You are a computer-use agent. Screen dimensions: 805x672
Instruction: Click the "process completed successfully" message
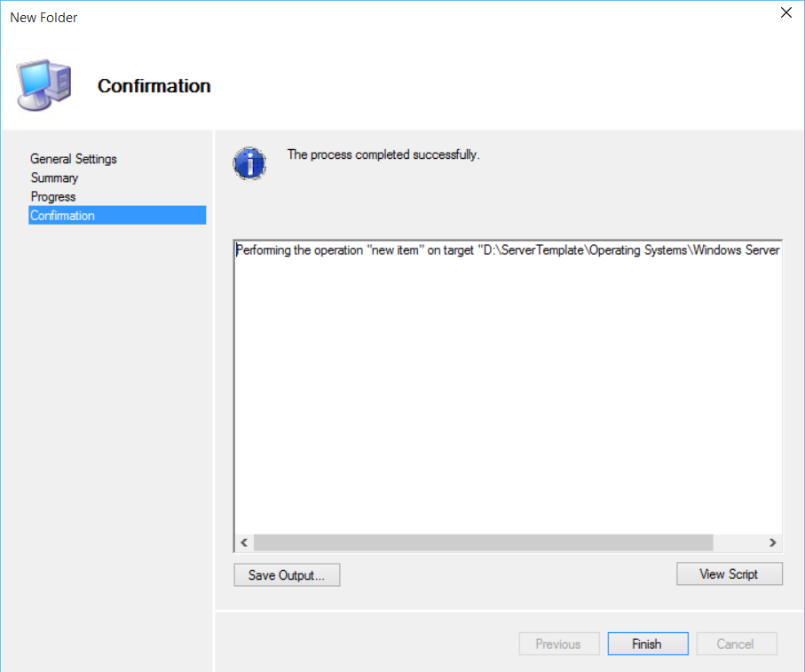pyautogui.click(x=383, y=154)
